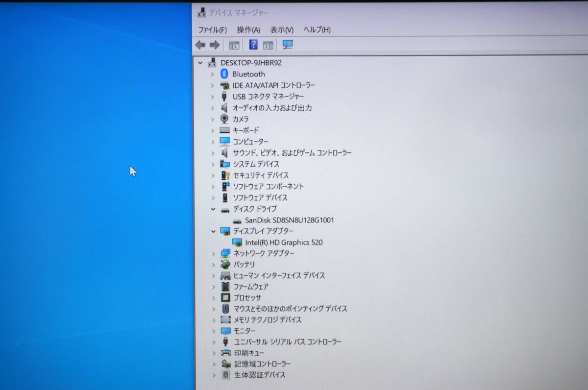588x390 pixels.
Task: Expand the ネットワーク アダプター category
Action: pyautogui.click(x=213, y=253)
